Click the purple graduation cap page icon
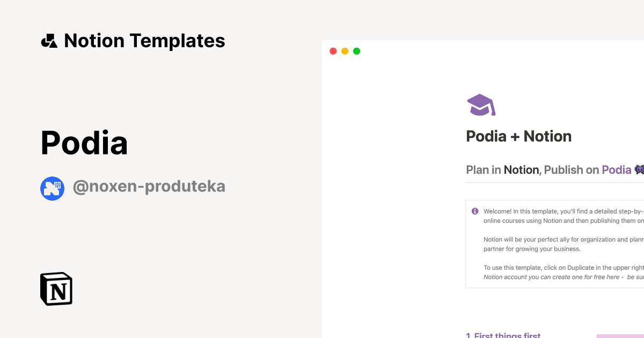The height and width of the screenshot is (338, 644). tap(480, 104)
